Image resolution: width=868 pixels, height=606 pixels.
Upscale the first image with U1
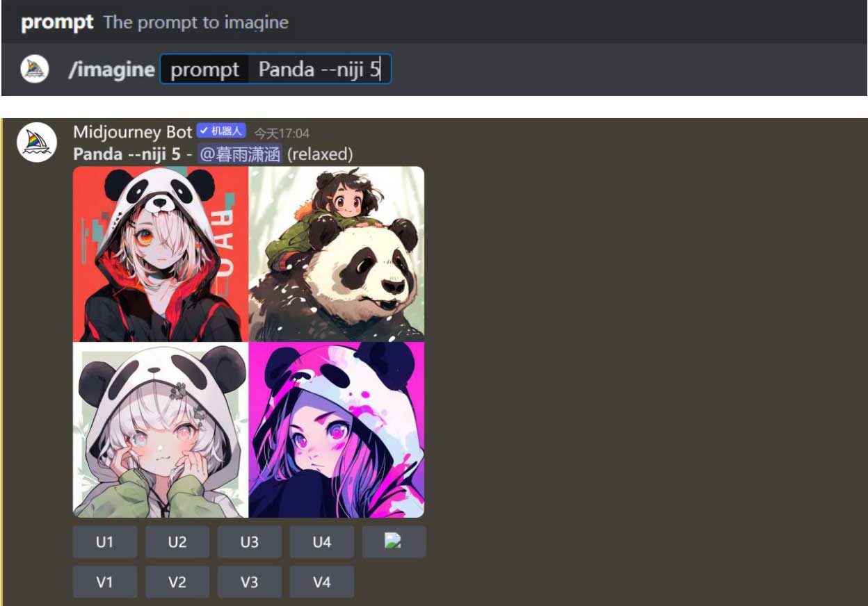click(105, 541)
